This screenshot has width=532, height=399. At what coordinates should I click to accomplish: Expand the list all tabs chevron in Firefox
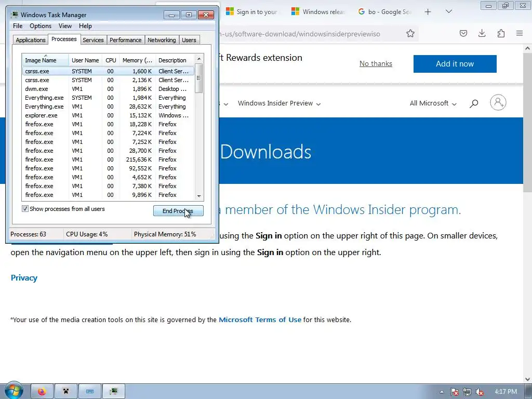click(x=448, y=11)
